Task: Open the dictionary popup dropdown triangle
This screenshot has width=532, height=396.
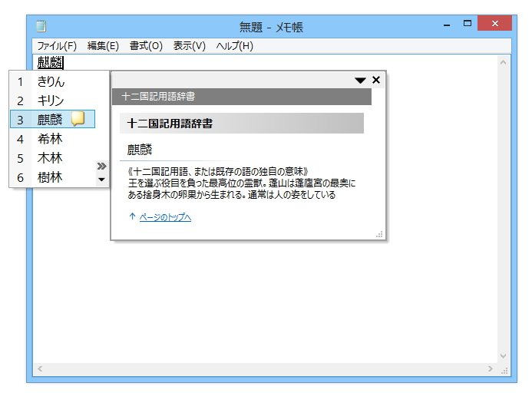Action: [360, 81]
